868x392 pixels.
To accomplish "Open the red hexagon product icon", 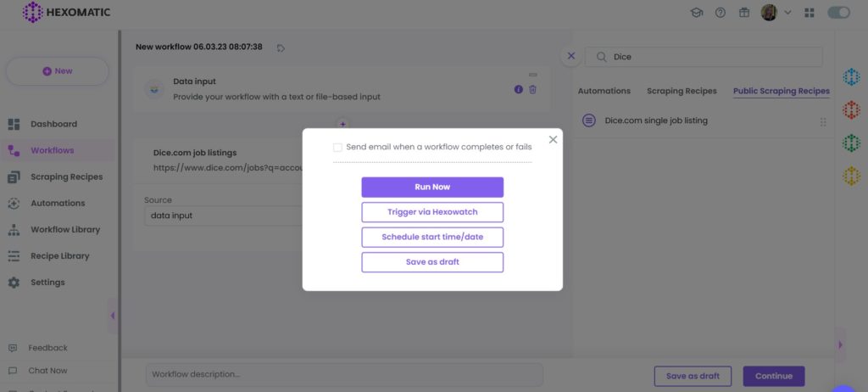I will (x=851, y=109).
